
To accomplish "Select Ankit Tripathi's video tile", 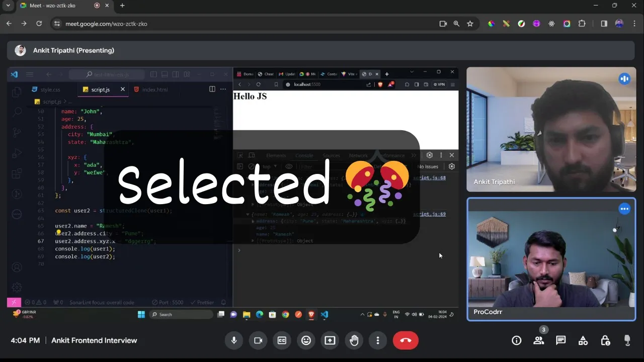I will pos(551,129).
